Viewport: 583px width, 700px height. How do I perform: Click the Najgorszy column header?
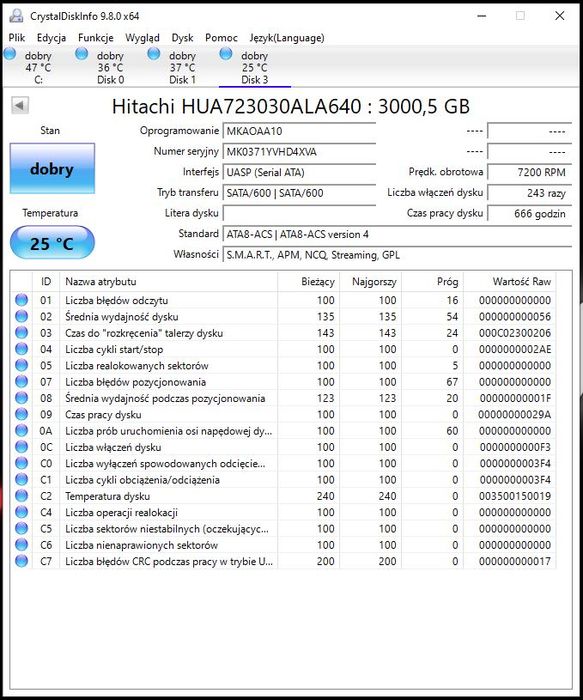click(371, 282)
